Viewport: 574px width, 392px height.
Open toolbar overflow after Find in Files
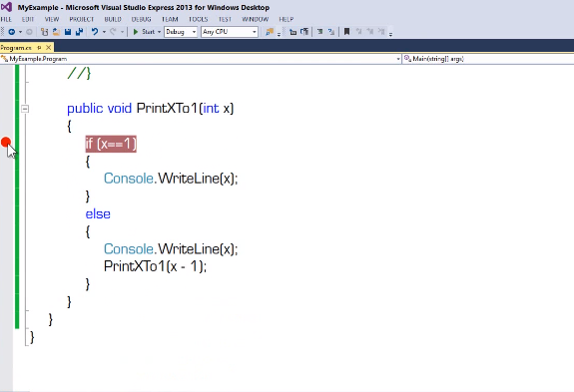click(x=279, y=34)
